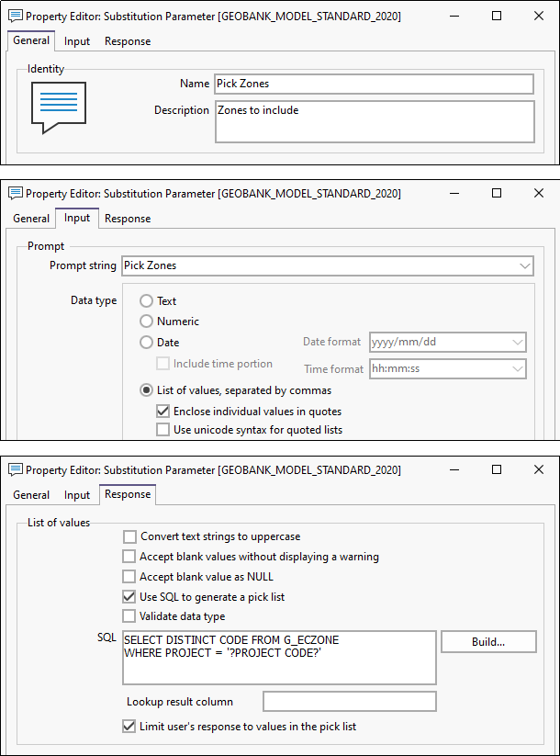Screen dimensions: 560x756
Task: Click the Lookup result column field
Action: point(350,702)
